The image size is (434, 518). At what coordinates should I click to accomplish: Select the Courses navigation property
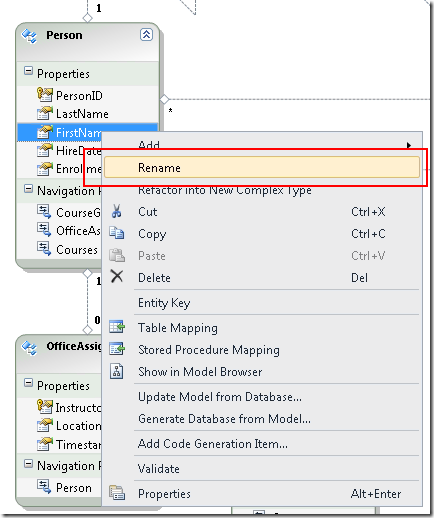coord(77,250)
